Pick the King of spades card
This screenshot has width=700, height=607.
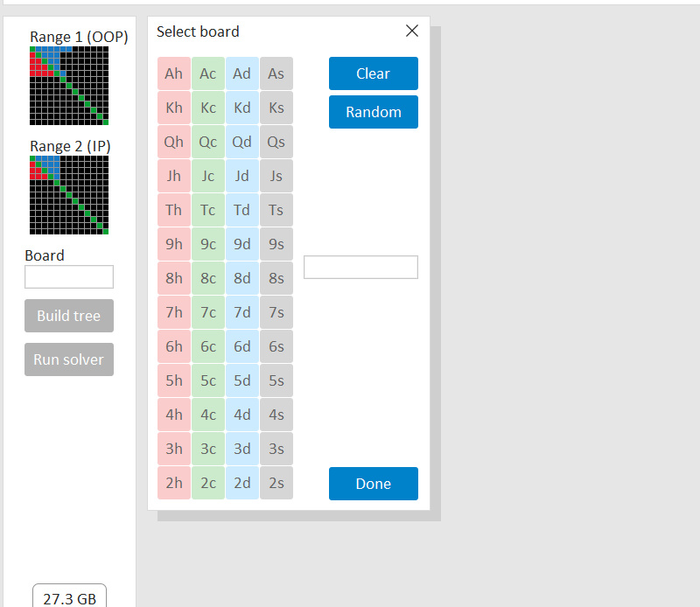coord(276,108)
